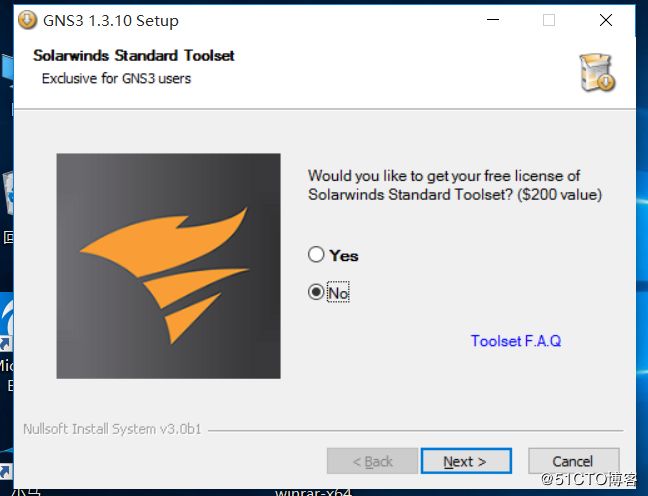Click the Exclusive for GNS3 users subtitle
The width and height of the screenshot is (648, 496).
(x=117, y=79)
